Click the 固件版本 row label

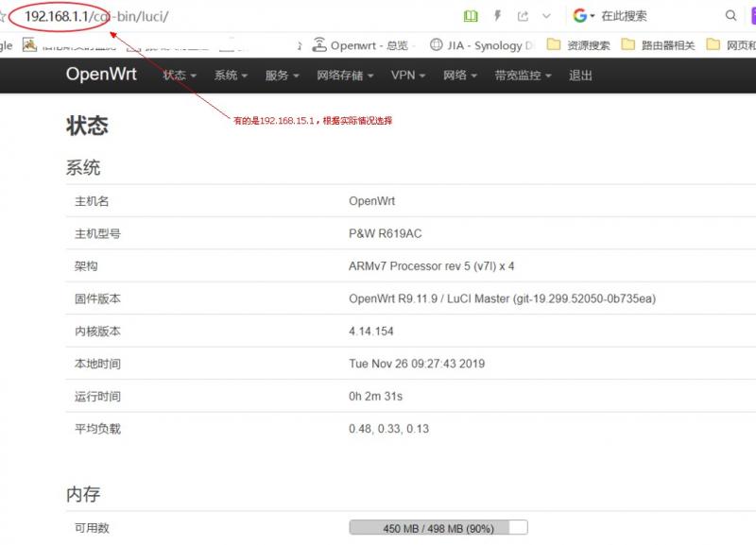(x=97, y=298)
